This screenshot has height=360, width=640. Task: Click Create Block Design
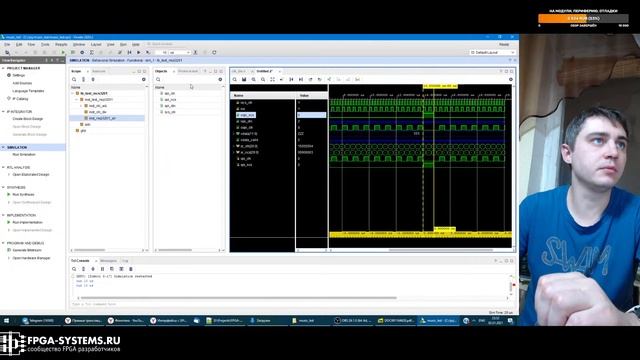click(27, 118)
